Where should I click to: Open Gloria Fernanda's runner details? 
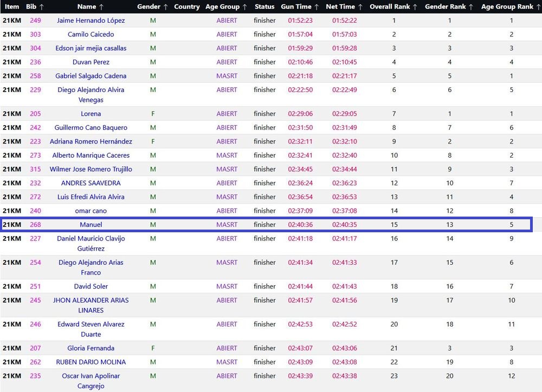(x=91, y=348)
